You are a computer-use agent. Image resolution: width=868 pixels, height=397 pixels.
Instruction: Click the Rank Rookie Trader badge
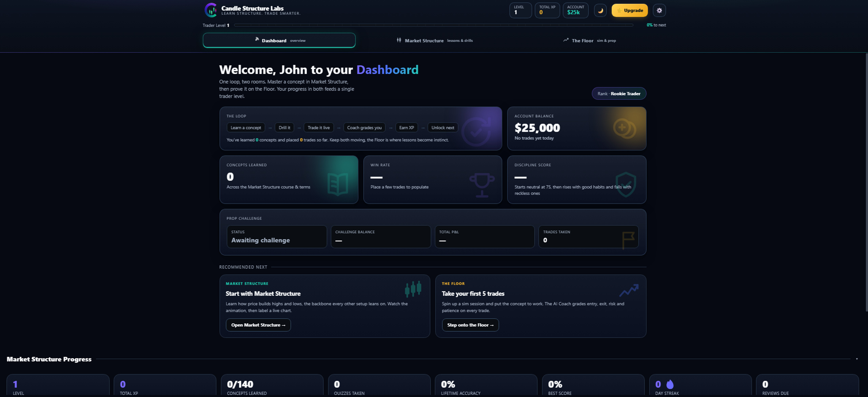619,94
